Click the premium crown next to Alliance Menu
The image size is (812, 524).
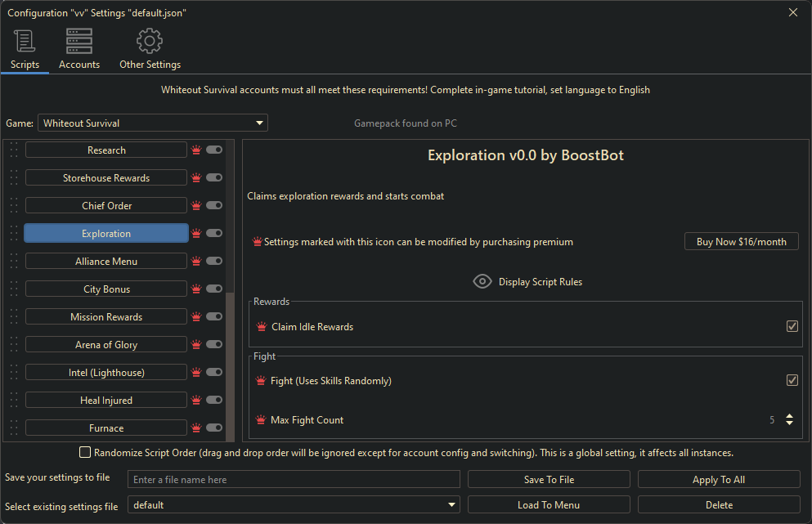[196, 261]
